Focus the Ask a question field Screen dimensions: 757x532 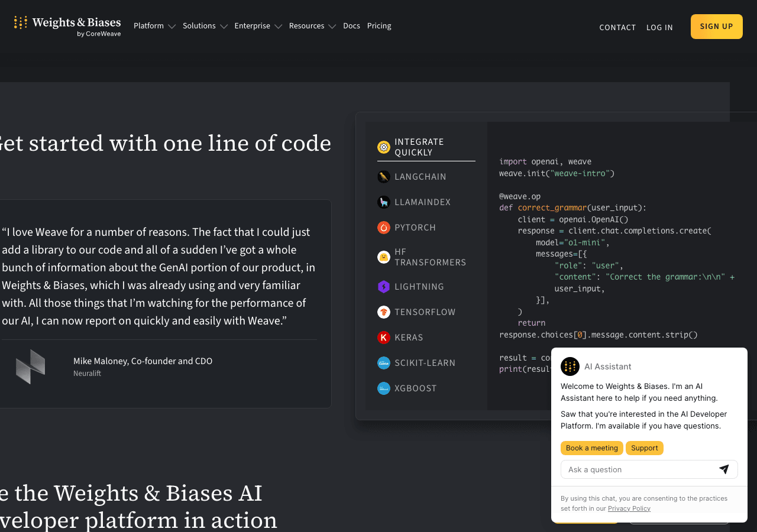649,469
